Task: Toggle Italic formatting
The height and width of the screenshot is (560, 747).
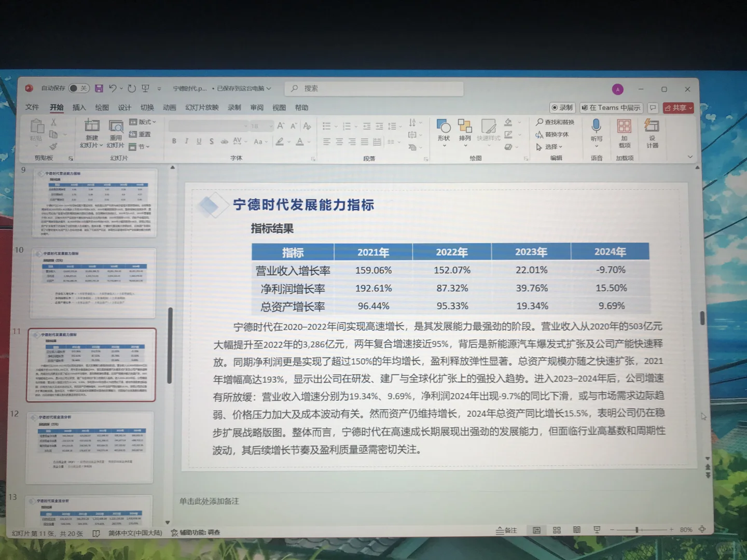Action: point(186,141)
